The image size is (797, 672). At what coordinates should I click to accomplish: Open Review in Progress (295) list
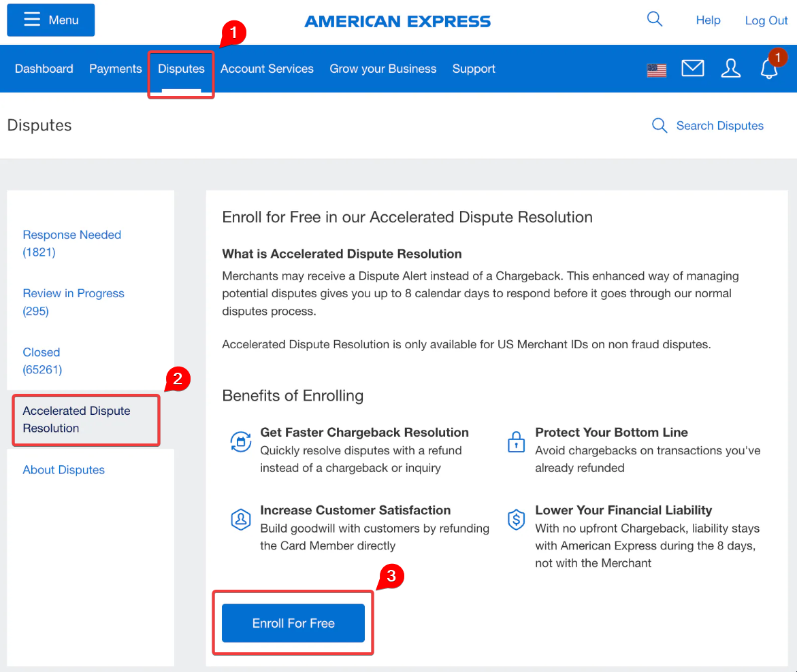click(x=74, y=302)
